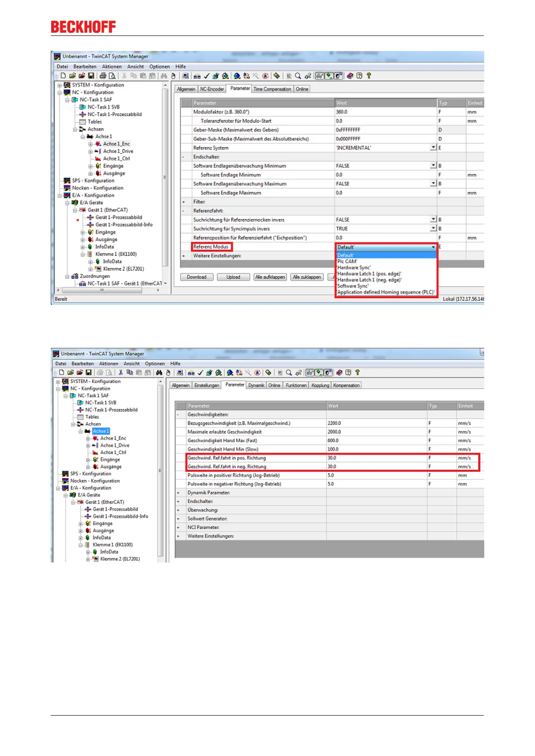Expand the Überwachung group in lower screenshot
This screenshot has width=535, height=756.
coord(178,510)
